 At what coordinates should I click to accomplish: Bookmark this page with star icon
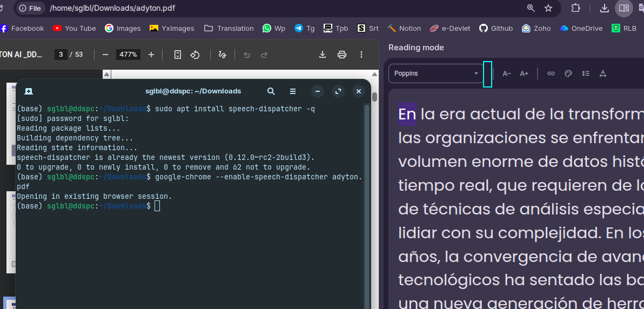point(548,8)
